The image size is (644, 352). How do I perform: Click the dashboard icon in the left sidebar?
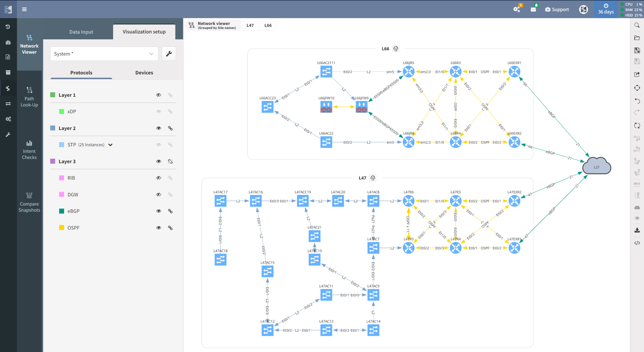[x=8, y=42]
